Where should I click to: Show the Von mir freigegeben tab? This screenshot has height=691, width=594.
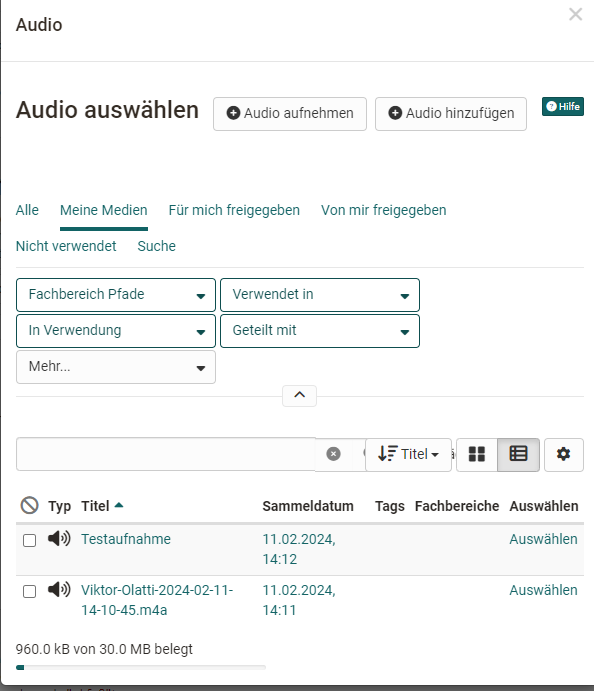(x=383, y=210)
